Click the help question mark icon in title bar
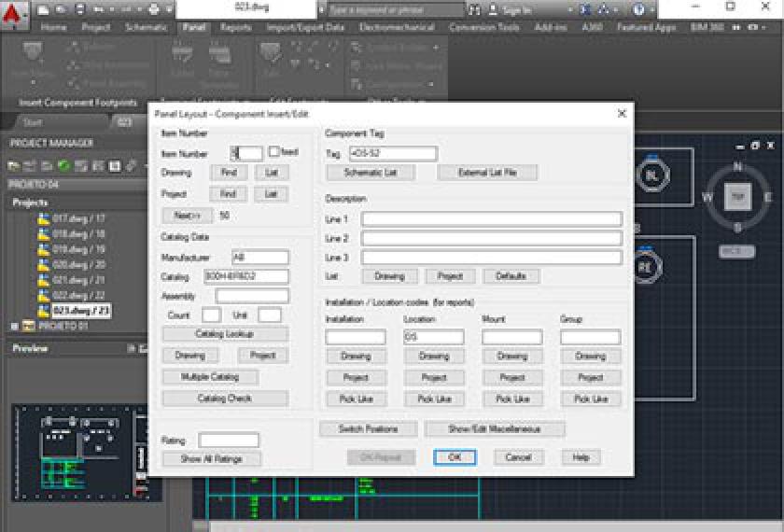Viewport: 784px width, 532px height. pyautogui.click(x=639, y=9)
